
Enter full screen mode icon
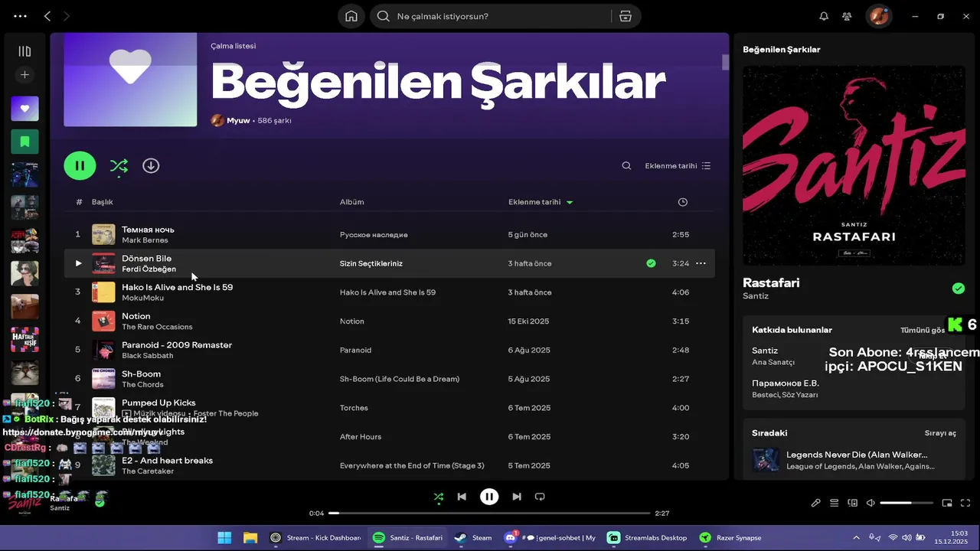[965, 503]
